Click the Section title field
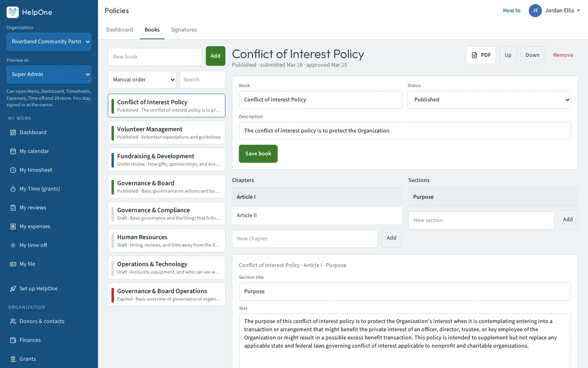The image size is (588, 368). (x=405, y=292)
